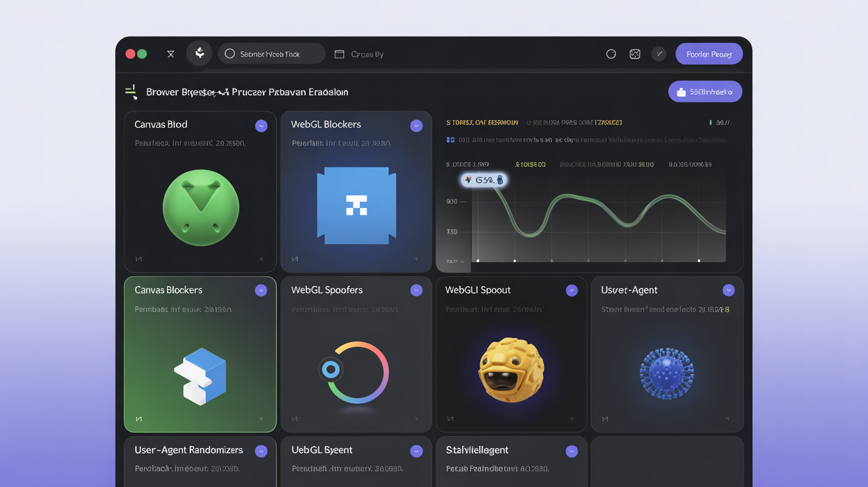Click the image frame icon in top-right toolbar
This screenshot has width=868, height=487.
[x=635, y=54]
